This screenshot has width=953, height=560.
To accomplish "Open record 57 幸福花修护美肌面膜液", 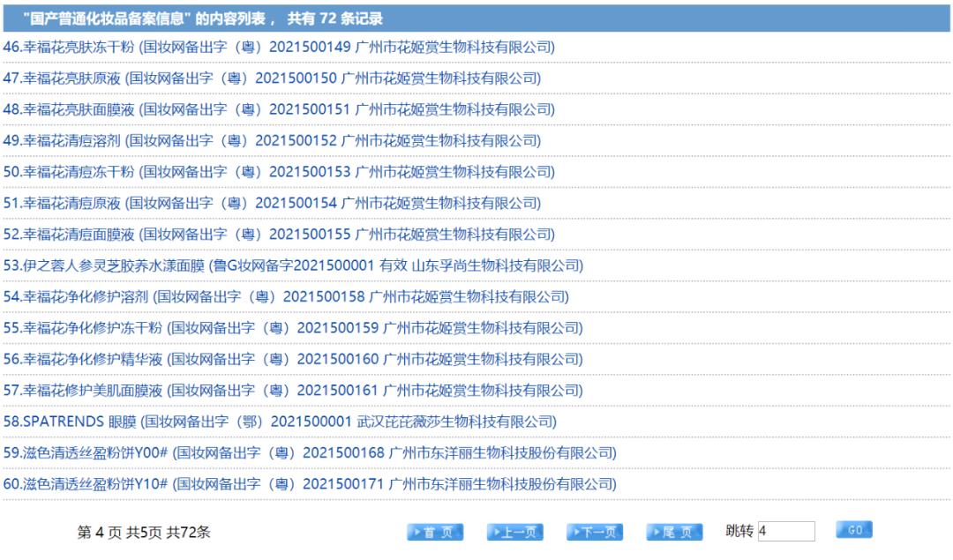I will point(293,391).
